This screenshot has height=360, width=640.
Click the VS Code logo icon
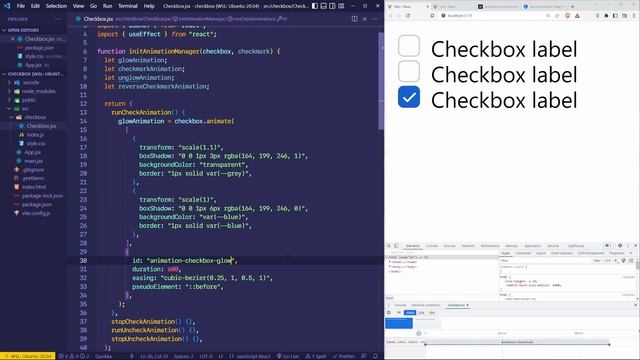(7, 6)
